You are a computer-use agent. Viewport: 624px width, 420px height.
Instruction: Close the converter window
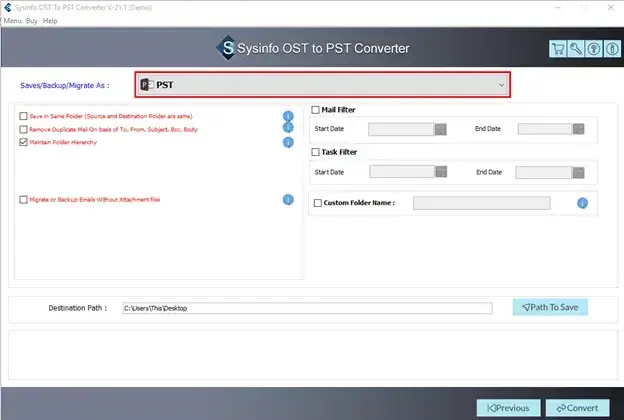tap(611, 7)
